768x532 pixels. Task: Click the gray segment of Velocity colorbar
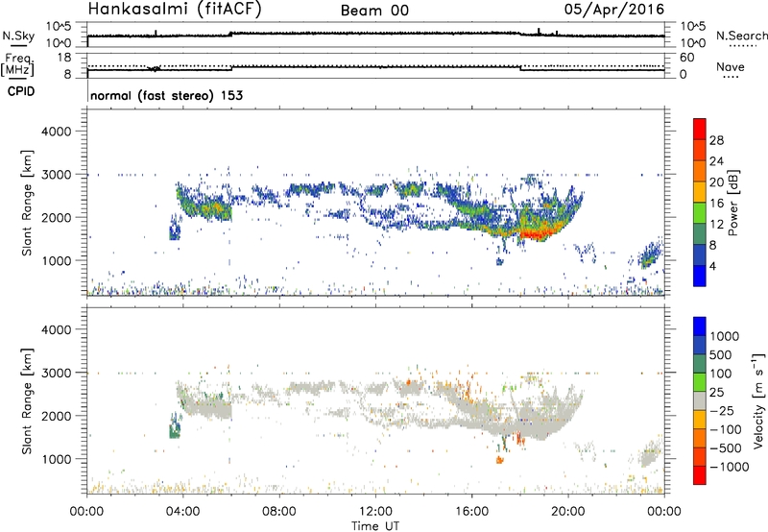[x=700, y=401]
